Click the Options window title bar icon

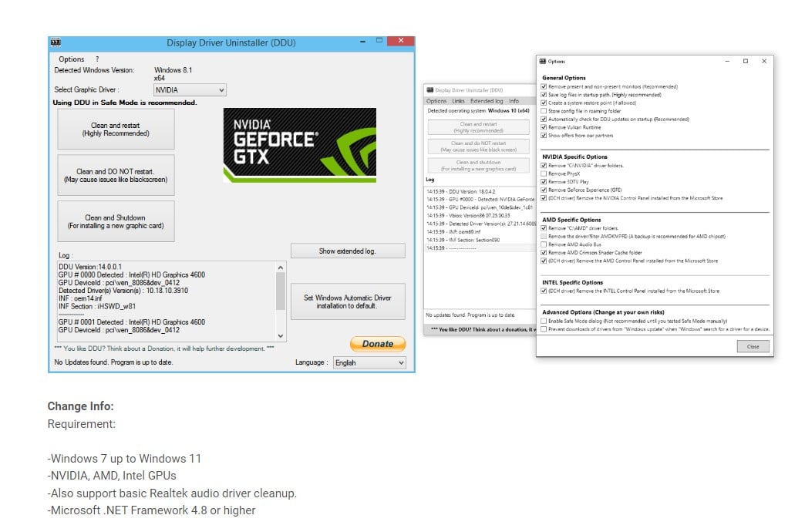[543, 61]
